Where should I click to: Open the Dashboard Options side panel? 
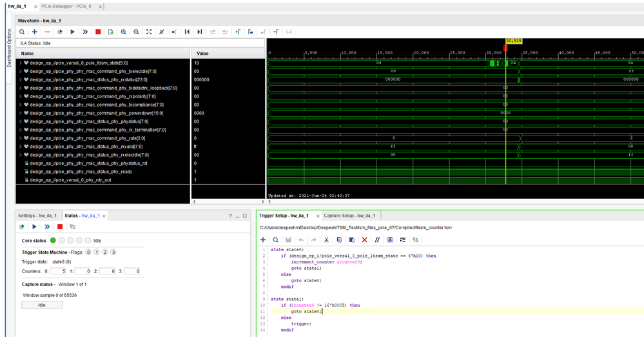9,48
